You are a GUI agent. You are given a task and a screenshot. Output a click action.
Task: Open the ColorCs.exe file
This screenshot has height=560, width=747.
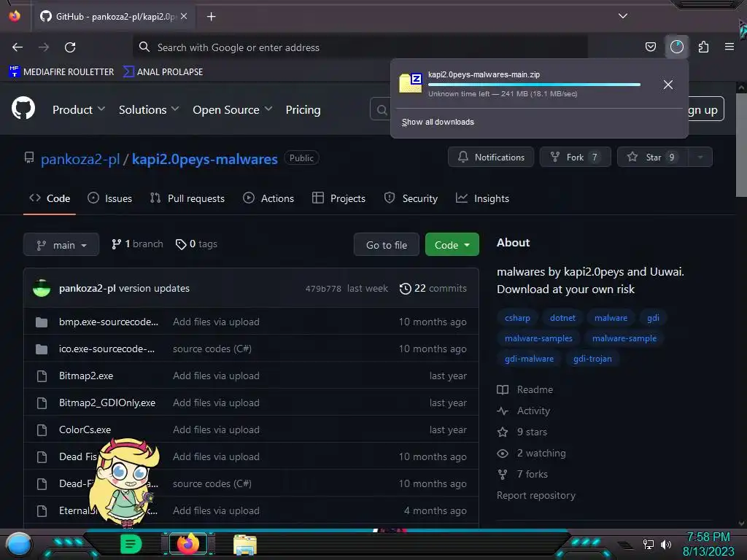(85, 430)
